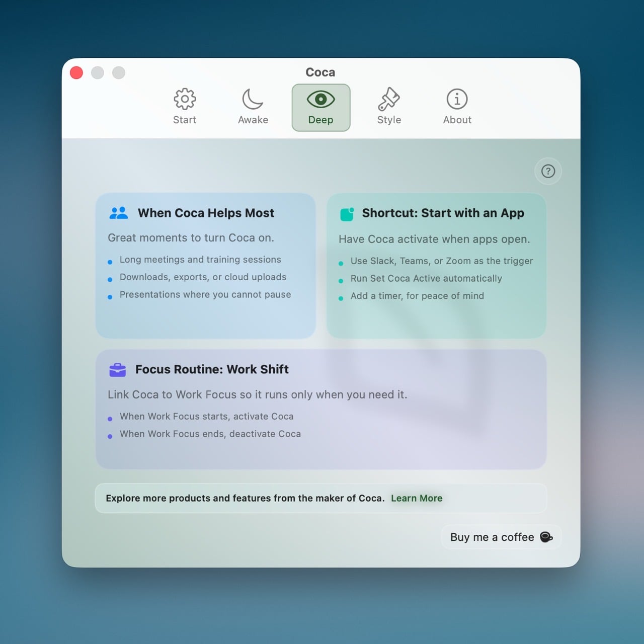Open the Style tab with paintbrush icon
Viewport: 644px width, 644px height.
[389, 107]
